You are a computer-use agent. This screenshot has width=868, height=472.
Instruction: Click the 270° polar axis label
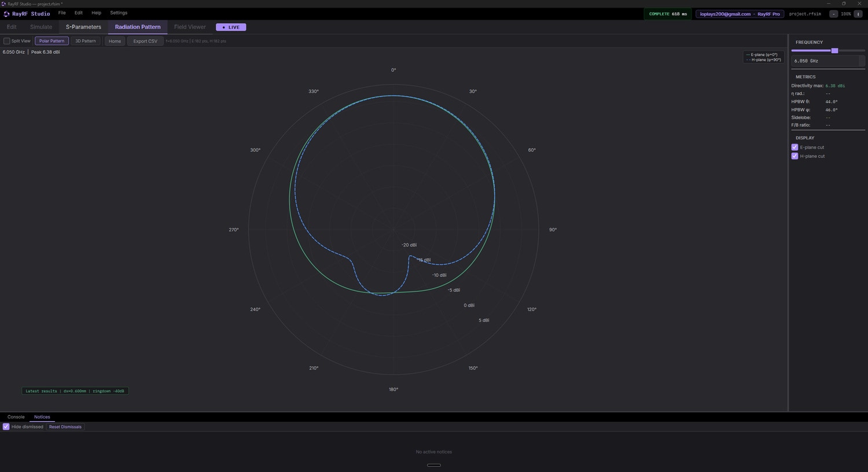(234, 230)
